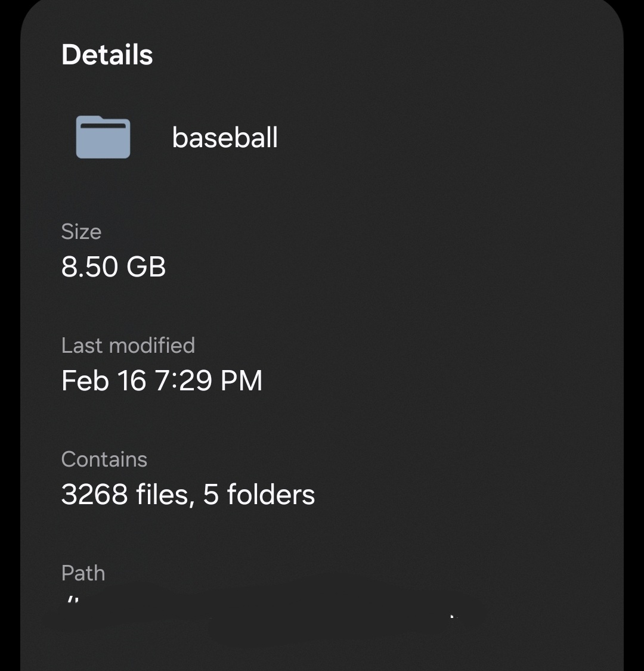
Task: Tap the Feb 16 7:29 PM timestamp
Action: coord(162,381)
